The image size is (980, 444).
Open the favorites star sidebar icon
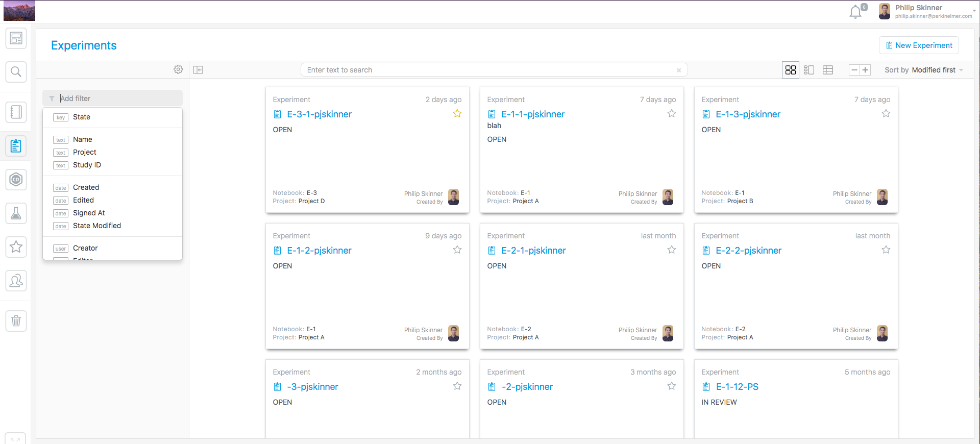(16, 247)
